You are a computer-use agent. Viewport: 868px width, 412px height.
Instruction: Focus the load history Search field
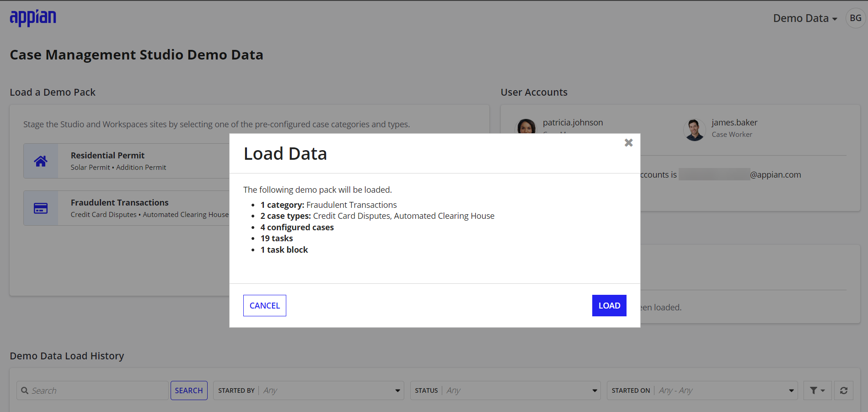pos(93,390)
